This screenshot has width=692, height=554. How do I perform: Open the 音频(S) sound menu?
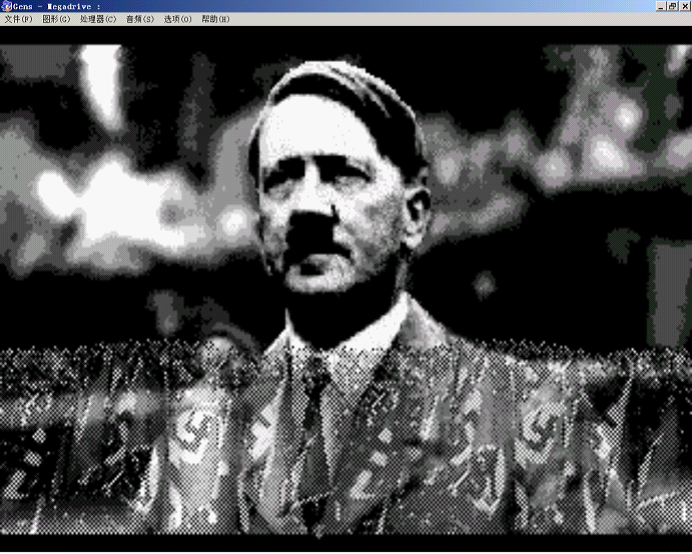140,19
